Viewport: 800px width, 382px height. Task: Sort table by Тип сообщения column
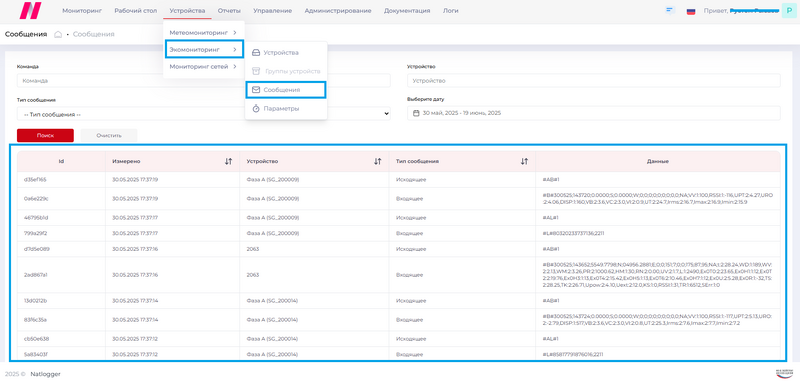(524, 161)
